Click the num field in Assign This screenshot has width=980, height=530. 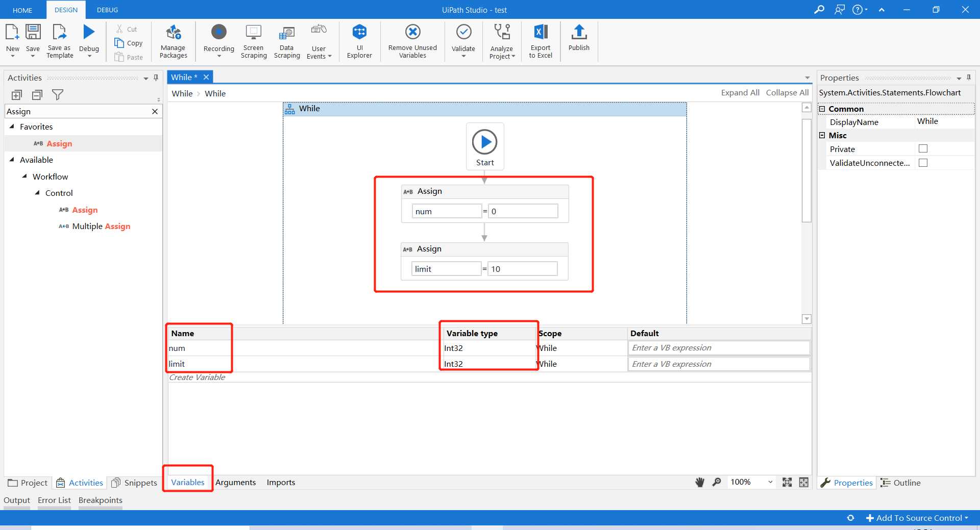pos(447,211)
